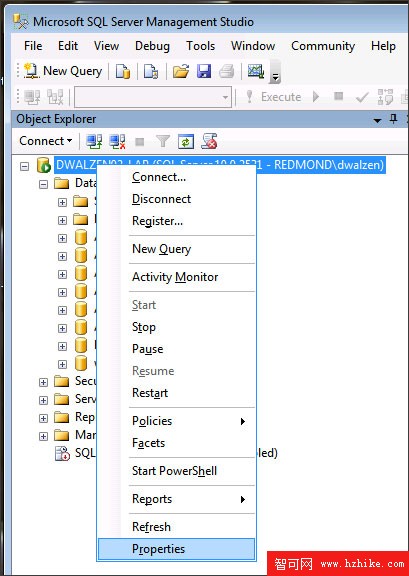
Task: Click Disconnect icon in Object Explorer
Action: [117, 141]
